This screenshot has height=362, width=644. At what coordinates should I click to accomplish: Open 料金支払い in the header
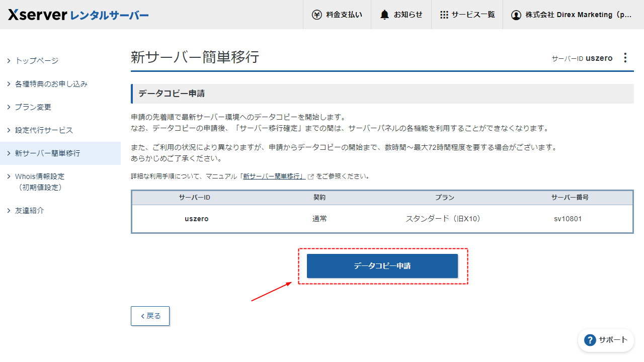coord(337,15)
